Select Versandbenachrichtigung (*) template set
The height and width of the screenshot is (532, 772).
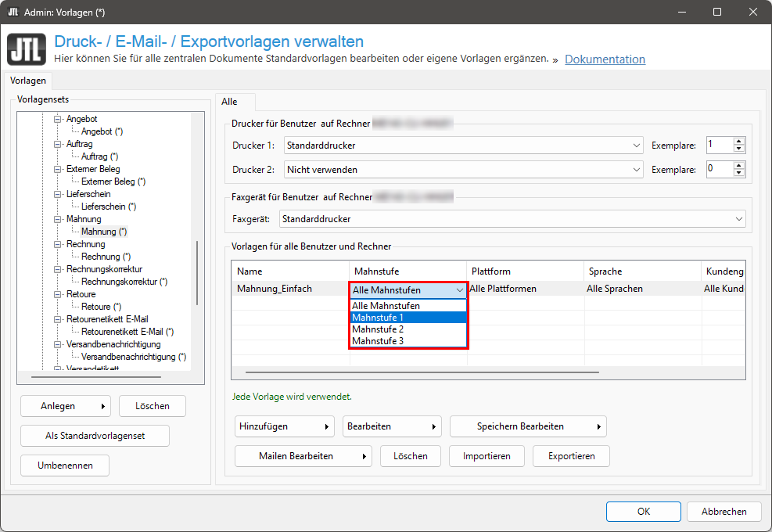pyautogui.click(x=134, y=357)
